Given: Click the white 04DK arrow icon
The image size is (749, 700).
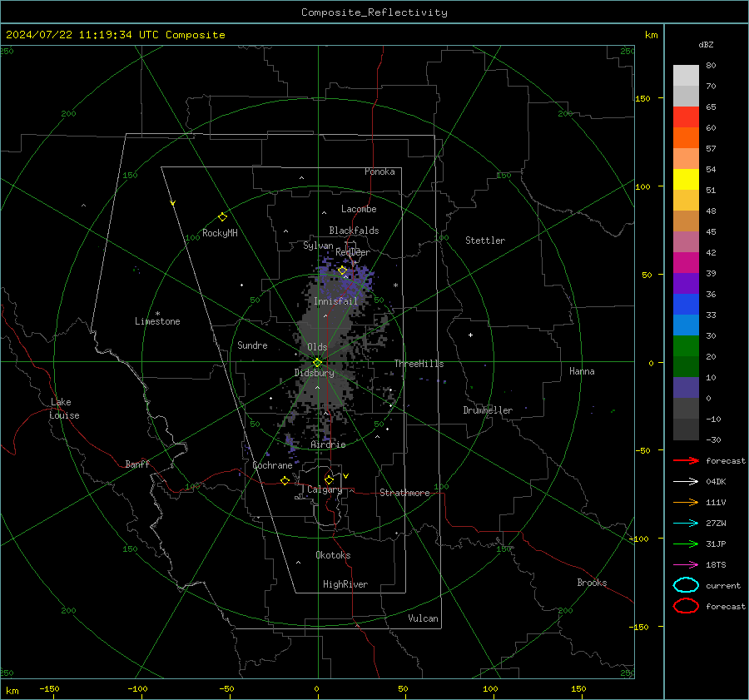Looking at the screenshot, I should pyautogui.click(x=686, y=482).
